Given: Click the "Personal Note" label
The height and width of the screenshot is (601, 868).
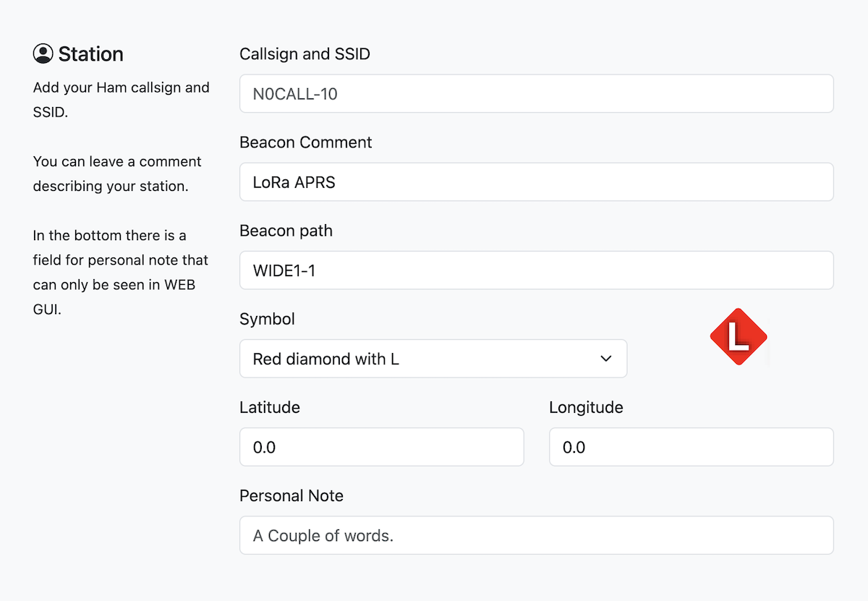Looking at the screenshot, I should 291,495.
